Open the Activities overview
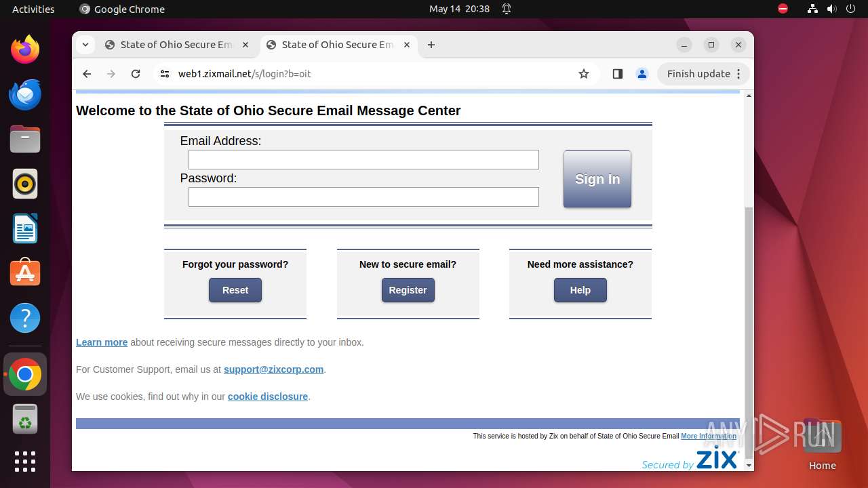The height and width of the screenshot is (488, 868). pyautogui.click(x=33, y=9)
